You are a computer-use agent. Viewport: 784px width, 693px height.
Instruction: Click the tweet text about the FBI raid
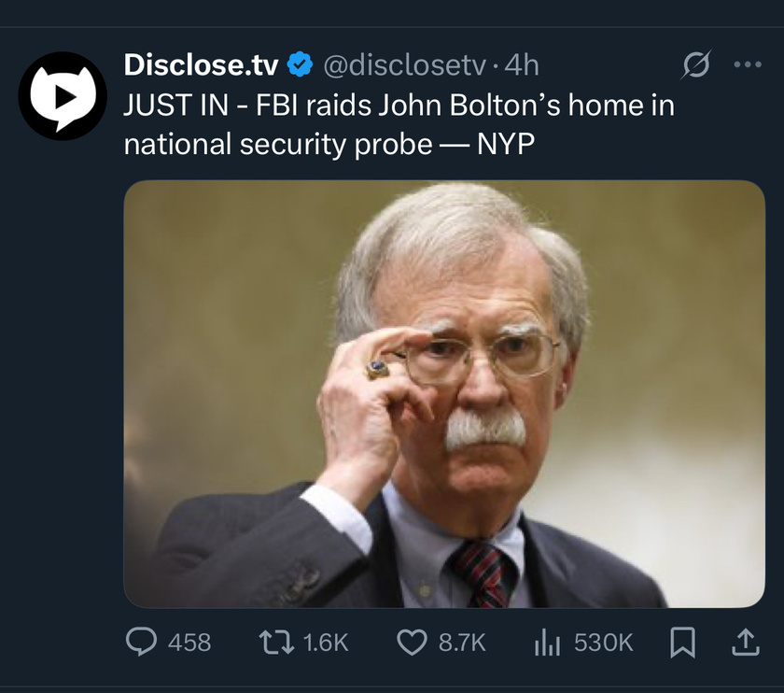(399, 125)
